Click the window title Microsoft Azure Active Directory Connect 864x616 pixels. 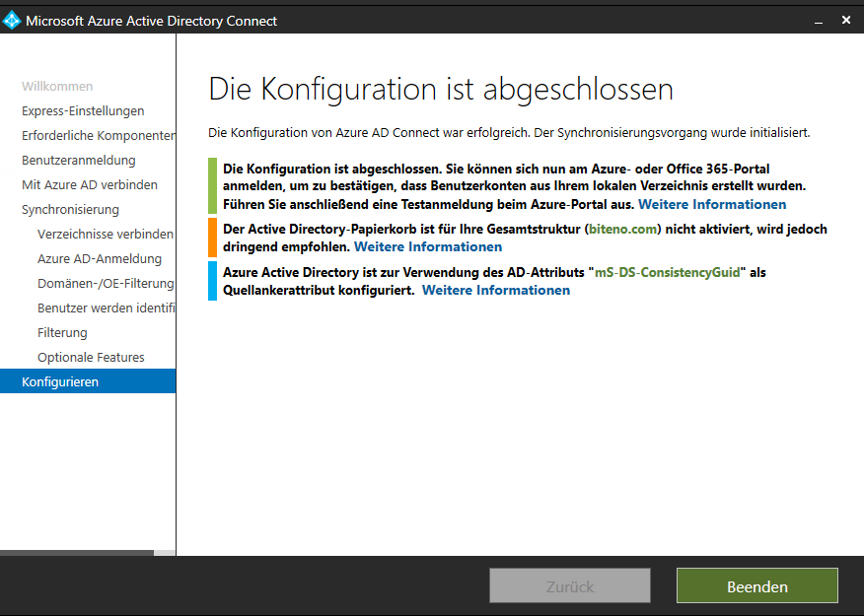(151, 21)
